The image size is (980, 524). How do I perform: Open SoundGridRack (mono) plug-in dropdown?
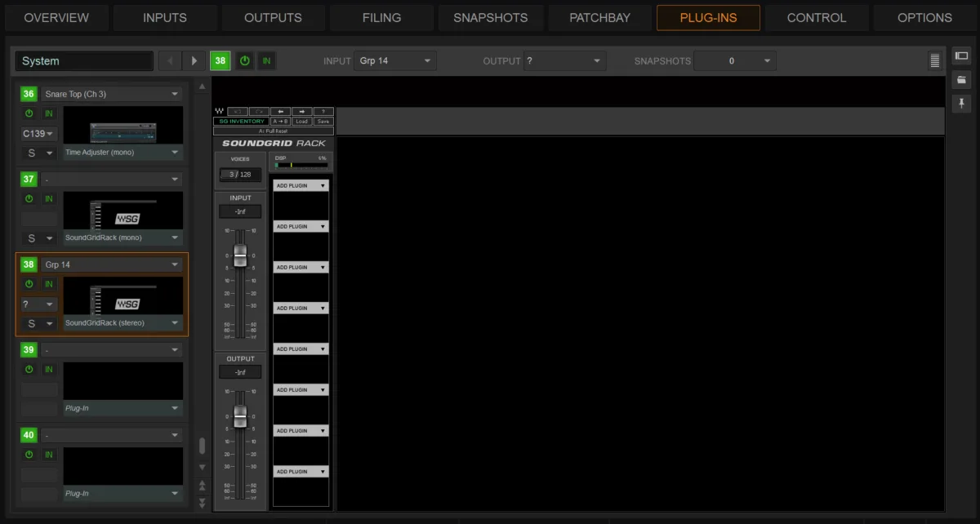click(x=123, y=238)
